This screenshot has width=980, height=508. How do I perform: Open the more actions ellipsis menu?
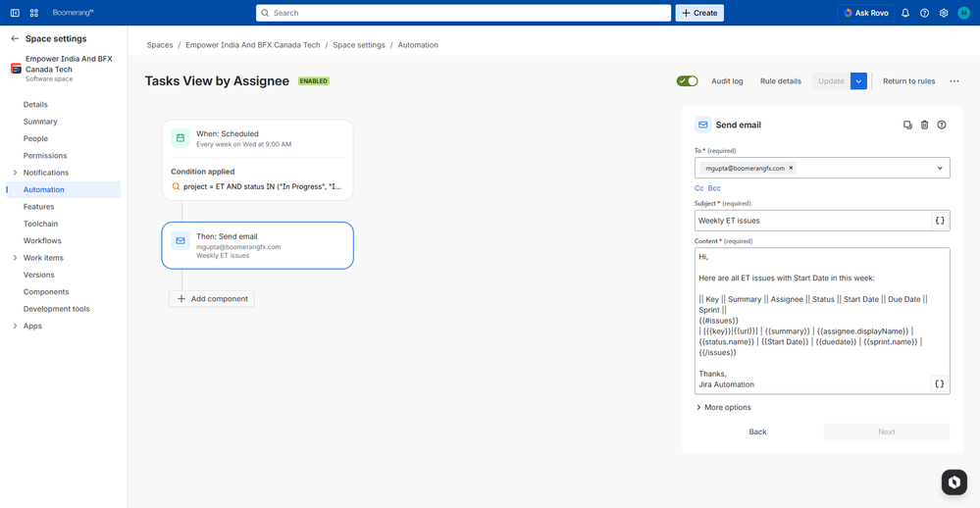coord(954,81)
